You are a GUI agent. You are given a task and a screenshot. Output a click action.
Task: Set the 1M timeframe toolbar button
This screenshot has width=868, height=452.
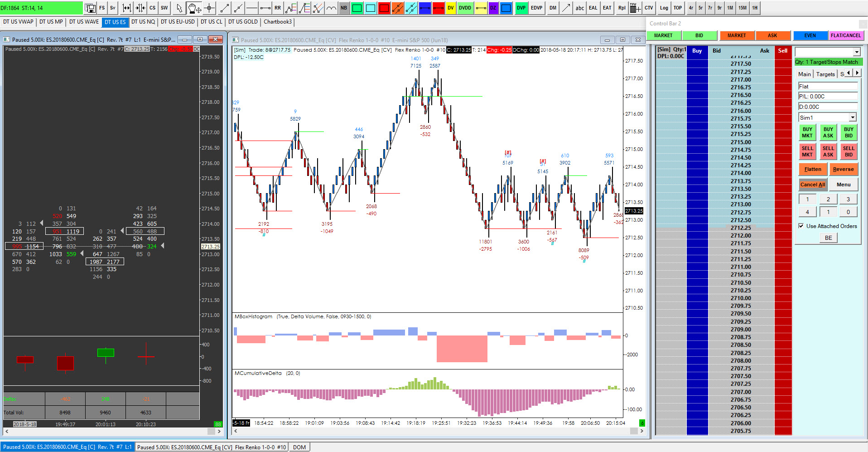pos(730,8)
